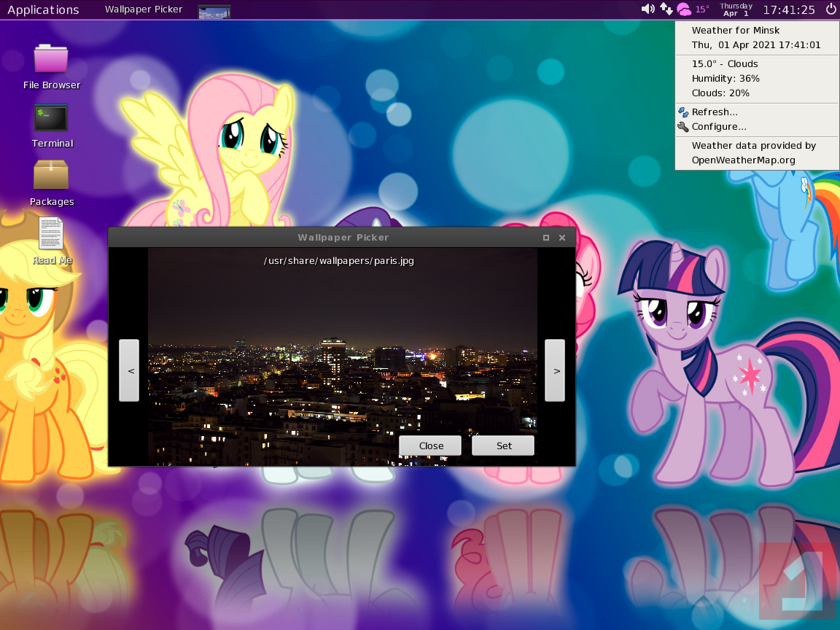
Task: Click the power icon in top panel
Action: [831, 9]
